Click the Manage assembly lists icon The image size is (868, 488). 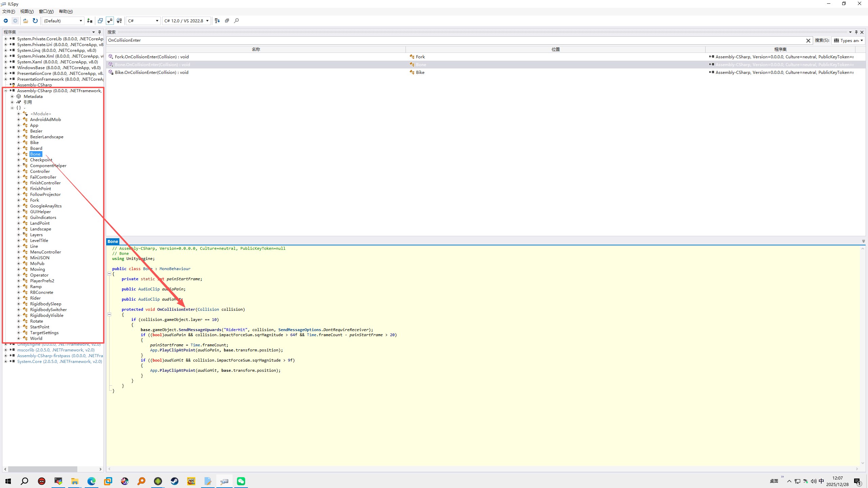tap(90, 21)
